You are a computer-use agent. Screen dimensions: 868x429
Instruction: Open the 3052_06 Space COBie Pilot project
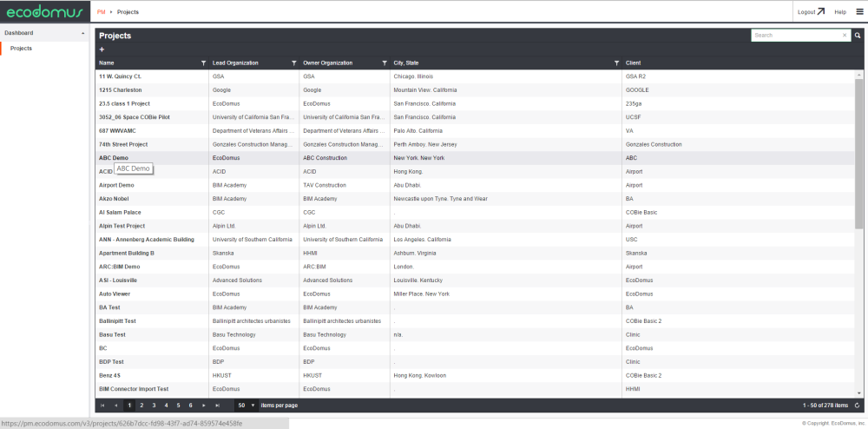click(x=135, y=117)
